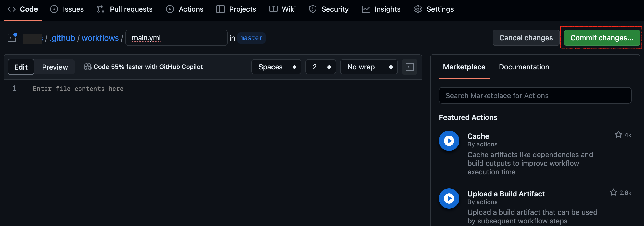The width and height of the screenshot is (644, 226).
Task: Select the Edit mode toggle
Action: point(21,67)
